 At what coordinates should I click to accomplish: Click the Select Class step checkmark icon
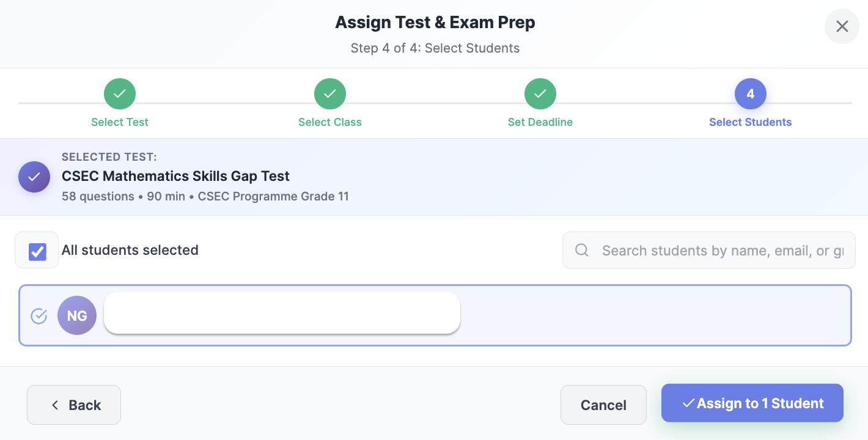click(x=330, y=94)
